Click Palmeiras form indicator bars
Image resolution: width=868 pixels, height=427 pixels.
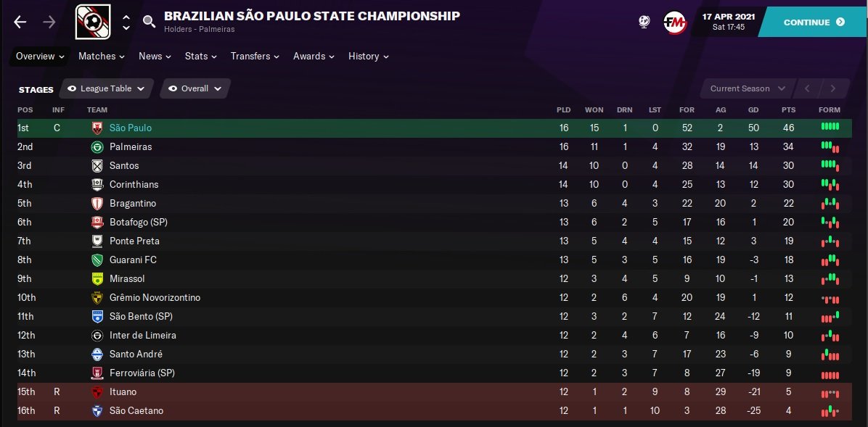[x=830, y=147]
